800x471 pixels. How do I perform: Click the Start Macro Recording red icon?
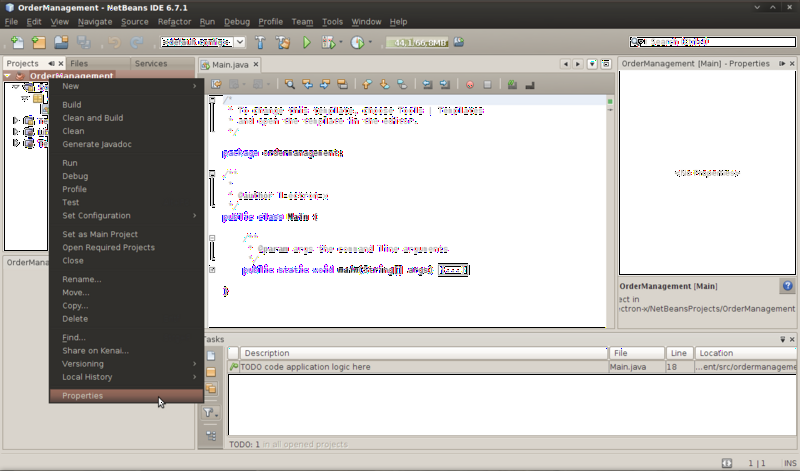click(x=469, y=85)
